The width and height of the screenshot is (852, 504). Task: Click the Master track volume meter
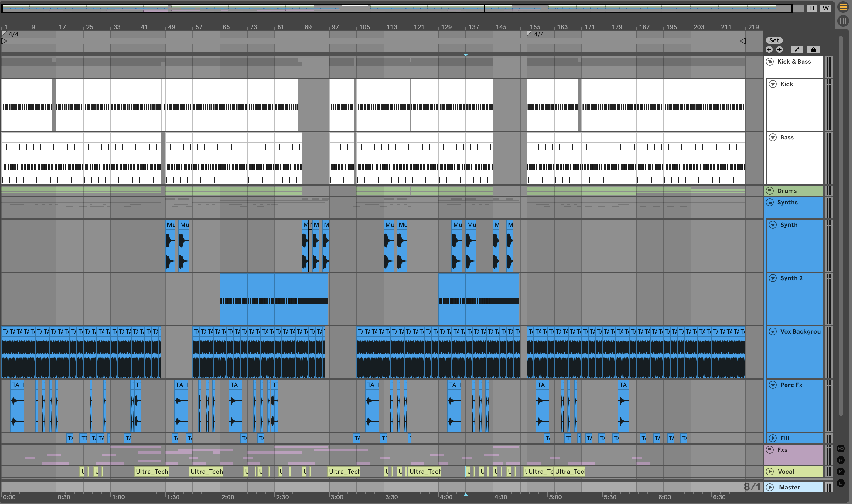(828, 487)
